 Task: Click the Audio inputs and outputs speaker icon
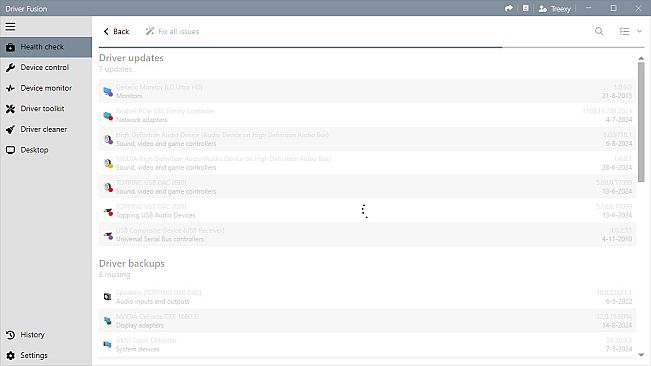[x=108, y=297]
